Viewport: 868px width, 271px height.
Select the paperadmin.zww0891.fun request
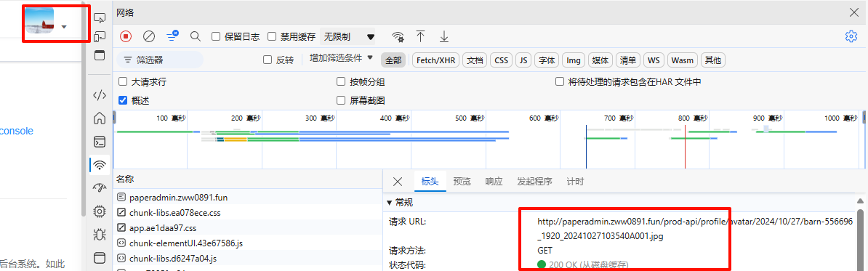pos(247,197)
